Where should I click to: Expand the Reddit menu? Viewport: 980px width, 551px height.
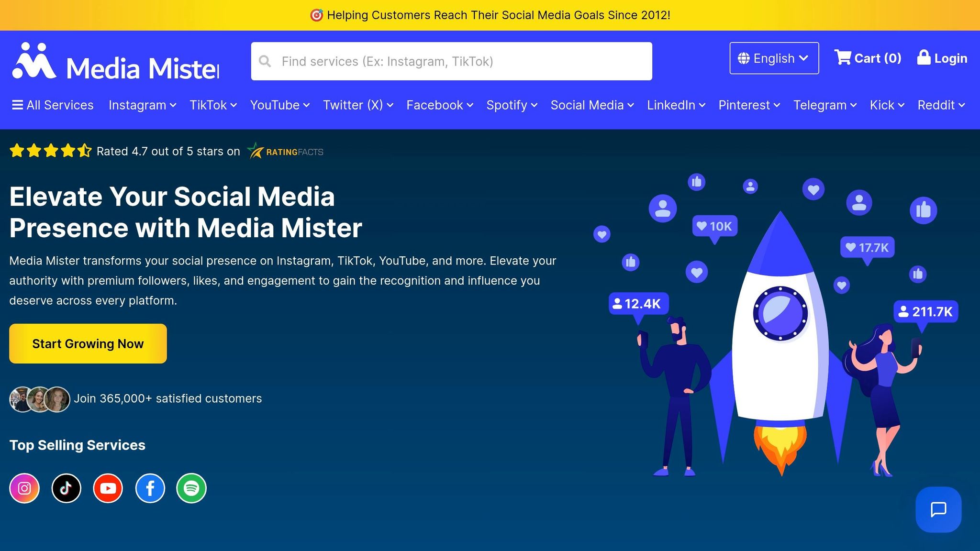click(x=941, y=105)
